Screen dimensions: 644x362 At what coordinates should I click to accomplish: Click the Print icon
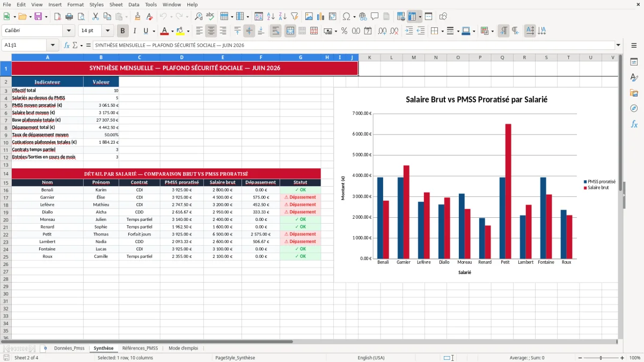click(69, 17)
